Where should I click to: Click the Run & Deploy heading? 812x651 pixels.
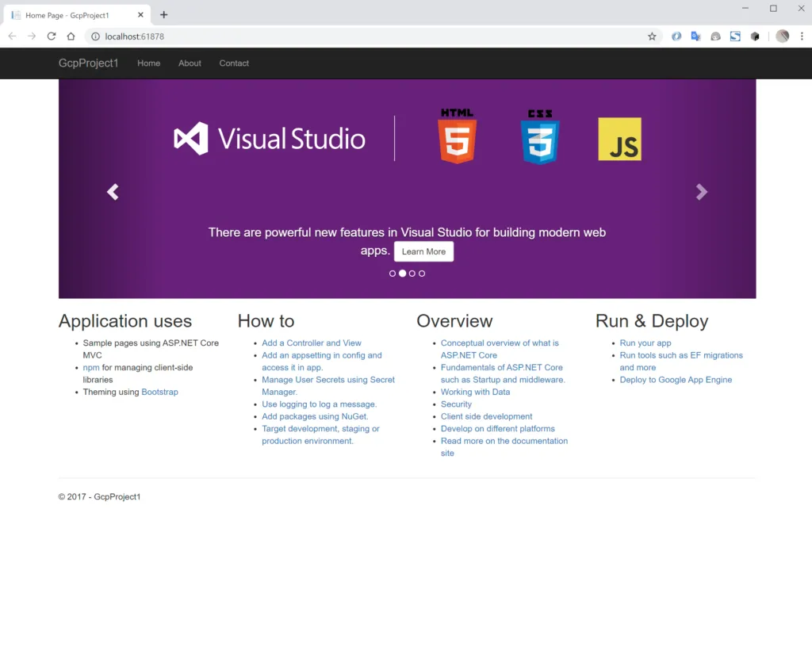(x=652, y=321)
